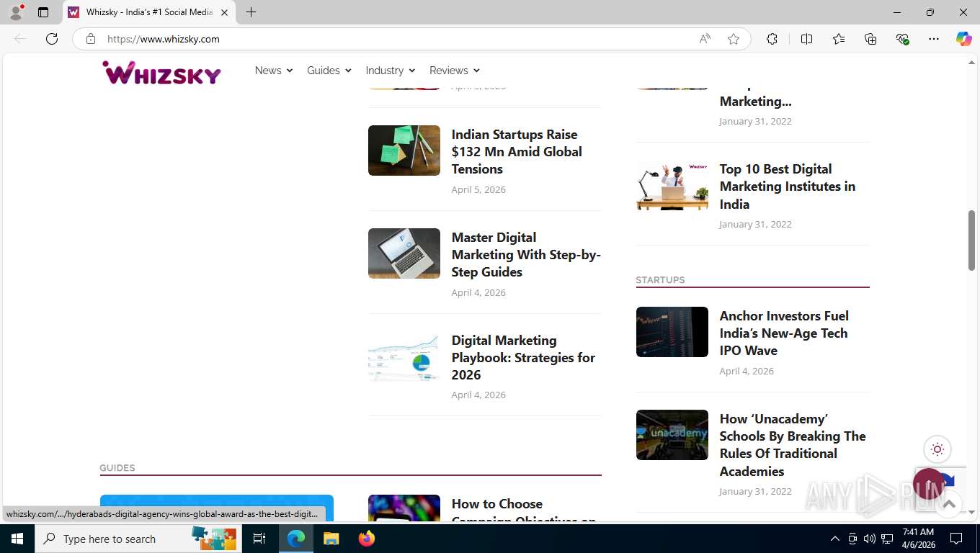The width and height of the screenshot is (980, 553).
Task: Open File Explorer from taskbar
Action: click(331, 539)
